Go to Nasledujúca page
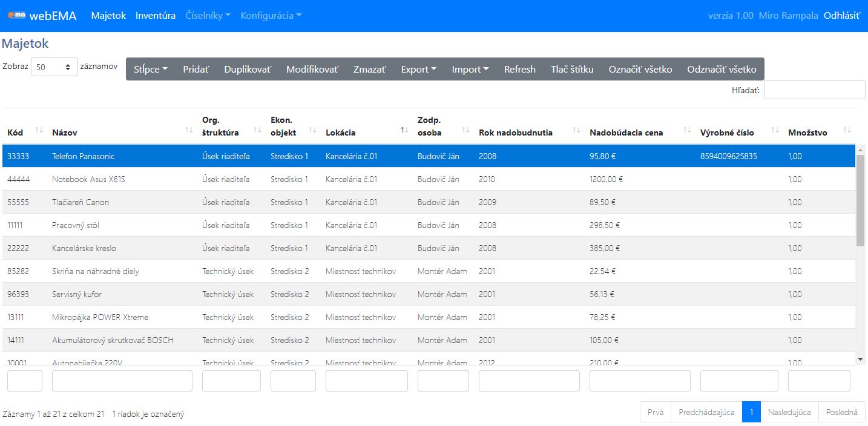Screen dimensions: 868x426 pyautogui.click(x=789, y=412)
